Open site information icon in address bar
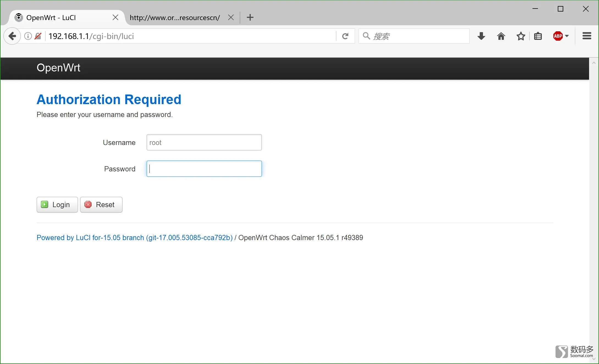 tap(28, 36)
